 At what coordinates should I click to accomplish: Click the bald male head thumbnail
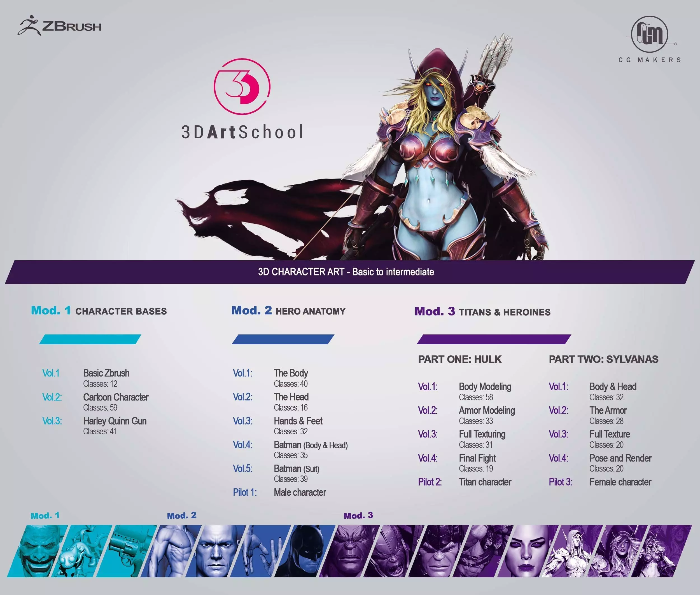[216, 551]
